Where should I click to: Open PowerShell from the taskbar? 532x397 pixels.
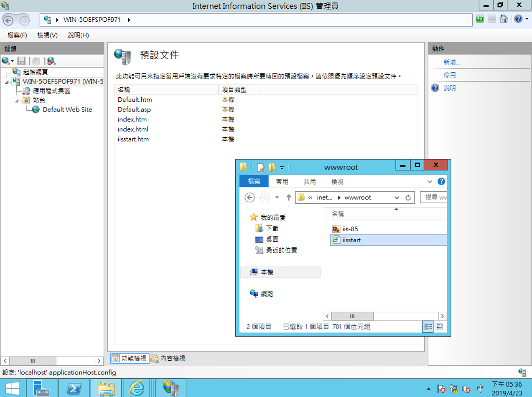point(74,389)
